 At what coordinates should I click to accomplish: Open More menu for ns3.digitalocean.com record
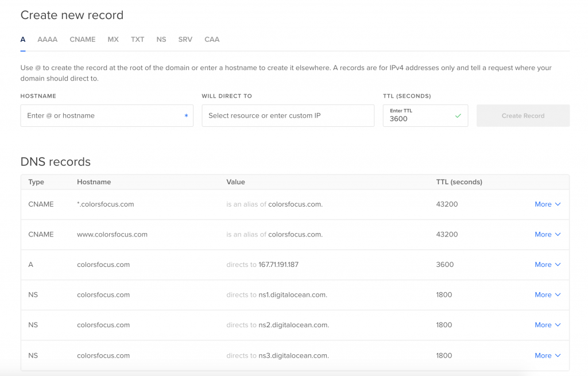pyautogui.click(x=547, y=355)
